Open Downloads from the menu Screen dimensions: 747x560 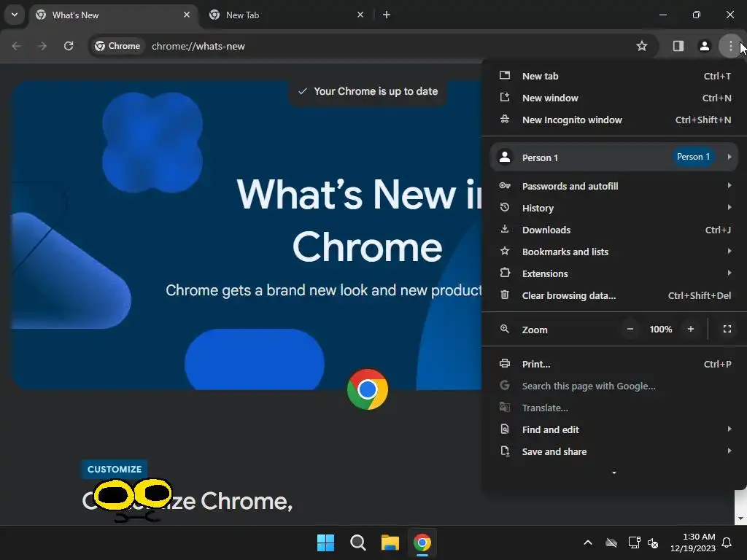pos(614,230)
